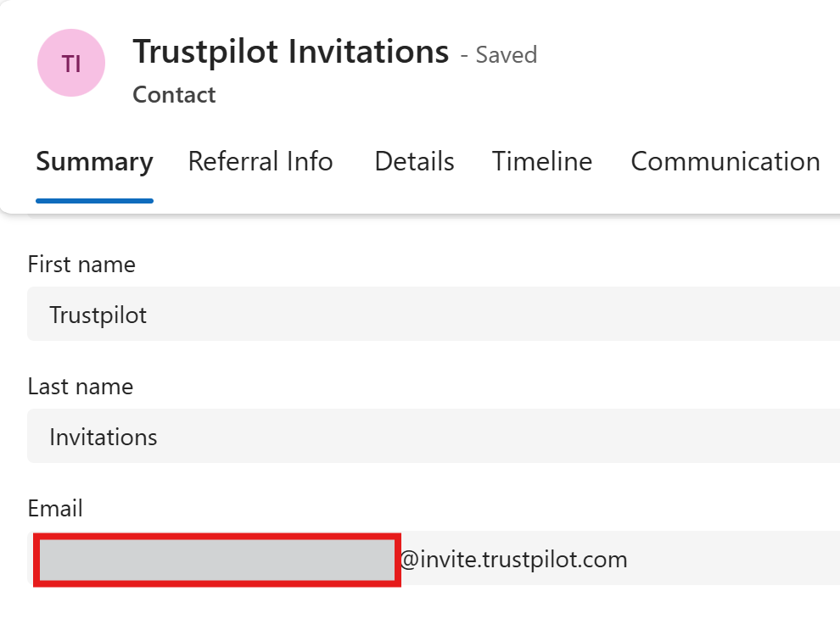
Task: Select the Communication tab
Action: (x=725, y=161)
